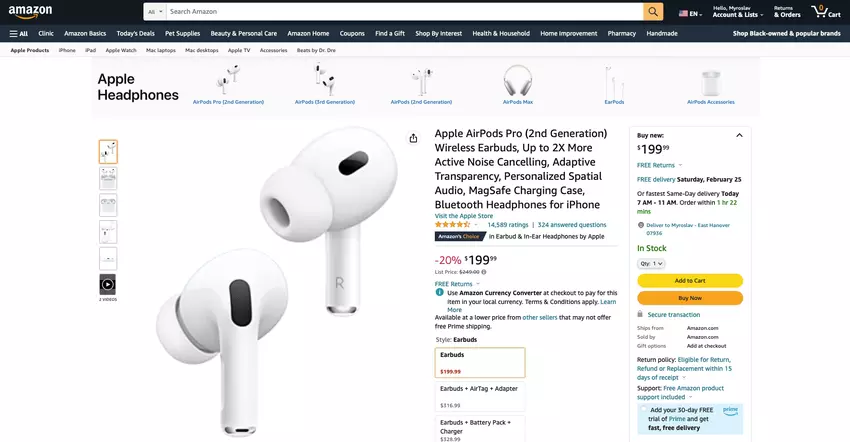Click in the Search Amazon field
The width and height of the screenshot is (850, 442).
click(405, 11)
